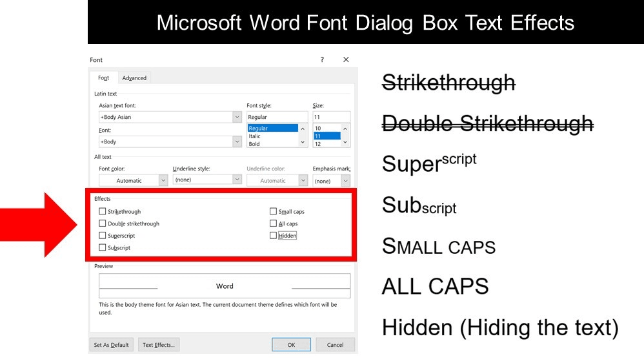Open the Font color dropdown
Viewport: 644px width, 363px height.
click(163, 181)
